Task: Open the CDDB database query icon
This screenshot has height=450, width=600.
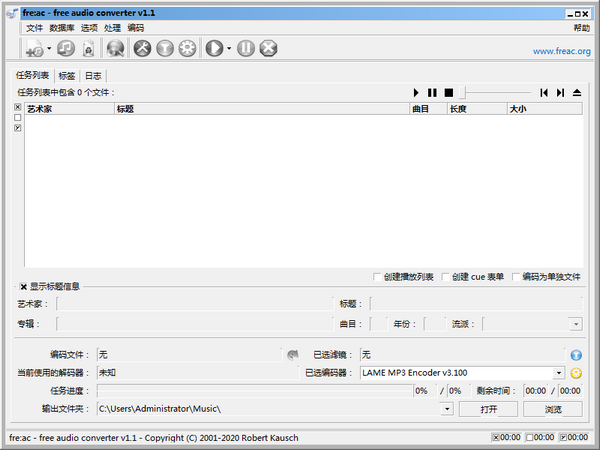Action: point(115,48)
